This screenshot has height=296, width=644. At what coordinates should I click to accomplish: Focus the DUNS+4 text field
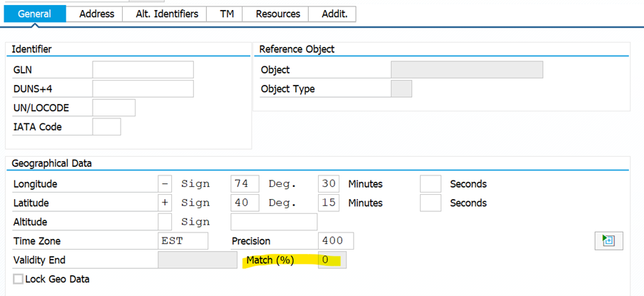pos(143,89)
